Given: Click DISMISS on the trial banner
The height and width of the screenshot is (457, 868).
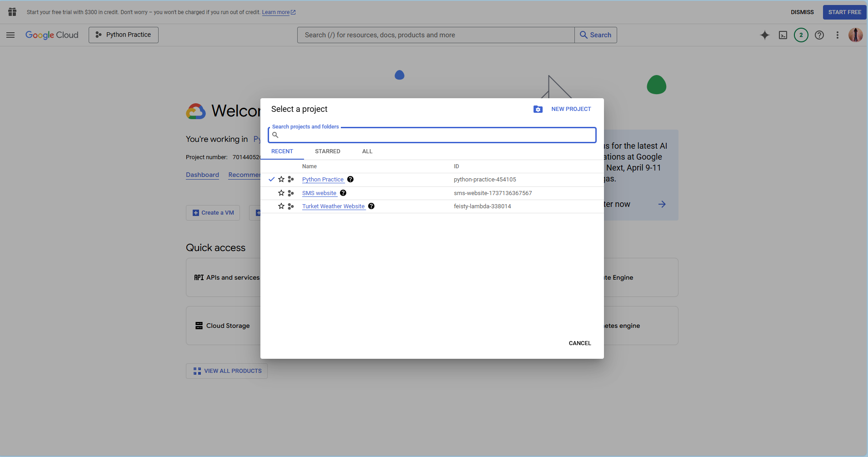Looking at the screenshot, I should [x=802, y=12].
